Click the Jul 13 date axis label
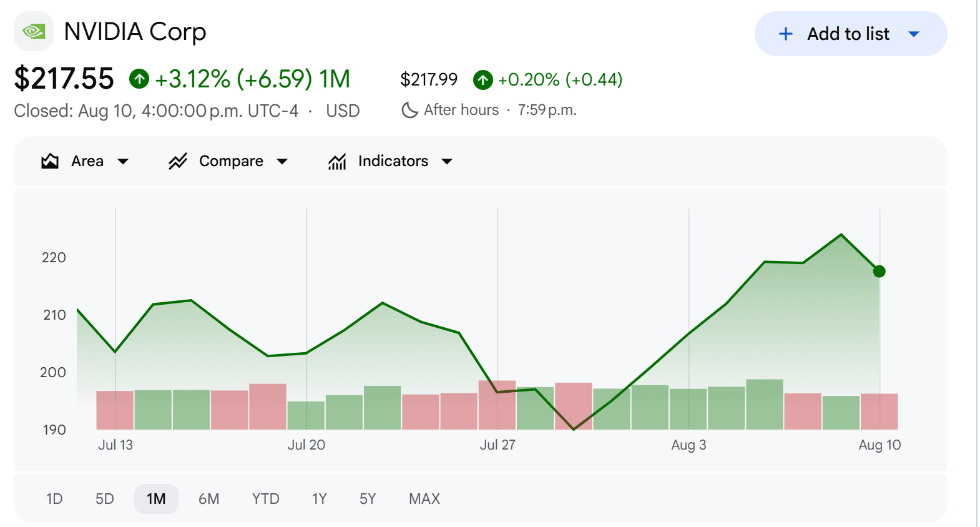Screen dimensions: 980x527 (115, 445)
